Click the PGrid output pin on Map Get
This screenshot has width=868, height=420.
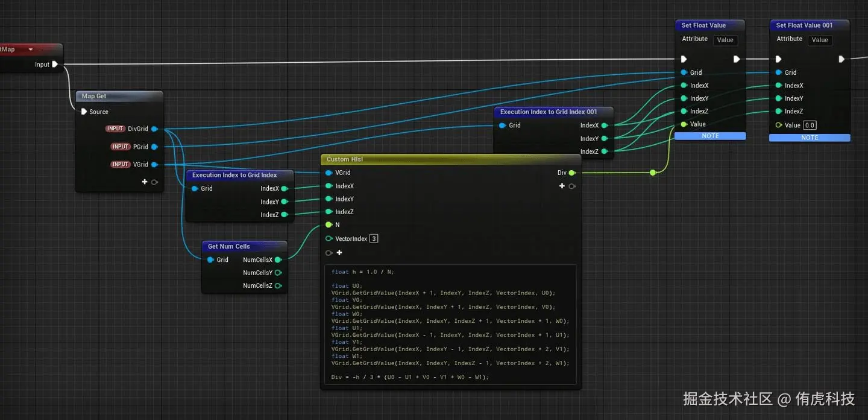(x=155, y=147)
